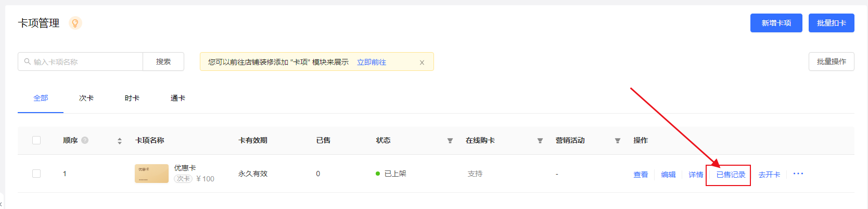Open the 批量操作 menu
868x209 pixels.
[x=831, y=62]
